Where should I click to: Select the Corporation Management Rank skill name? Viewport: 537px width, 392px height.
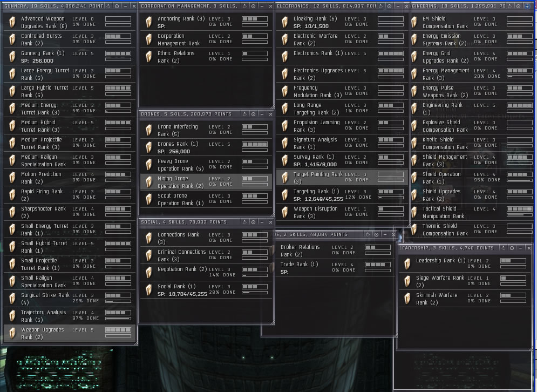179,40
